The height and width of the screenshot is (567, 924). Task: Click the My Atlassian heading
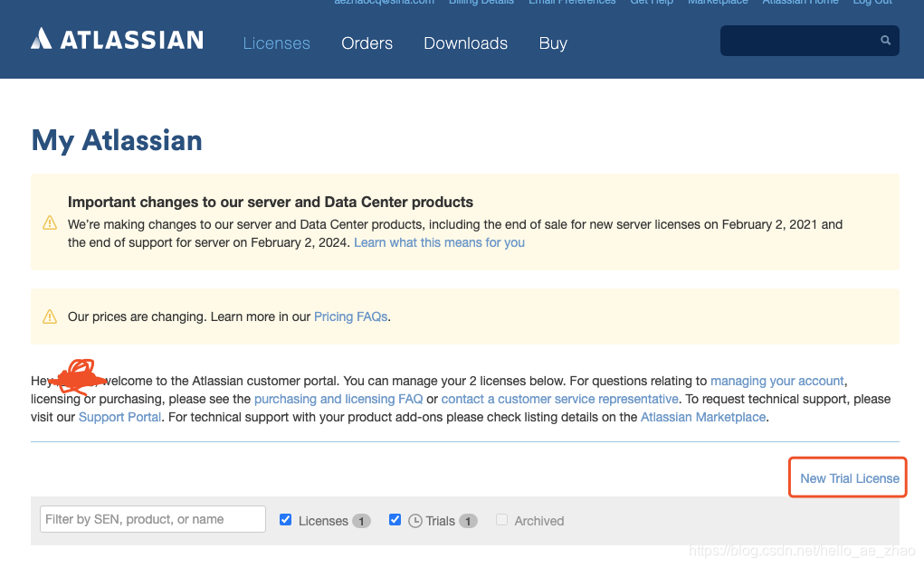pos(117,141)
